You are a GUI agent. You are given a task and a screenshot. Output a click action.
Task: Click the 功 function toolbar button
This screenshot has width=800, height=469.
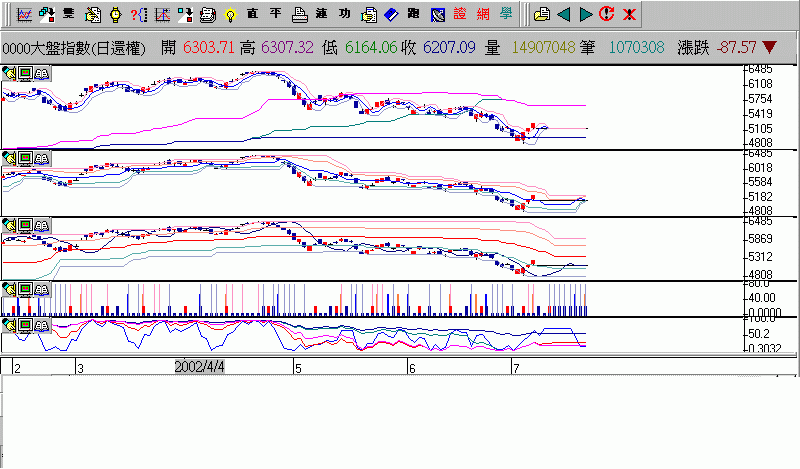click(x=345, y=14)
